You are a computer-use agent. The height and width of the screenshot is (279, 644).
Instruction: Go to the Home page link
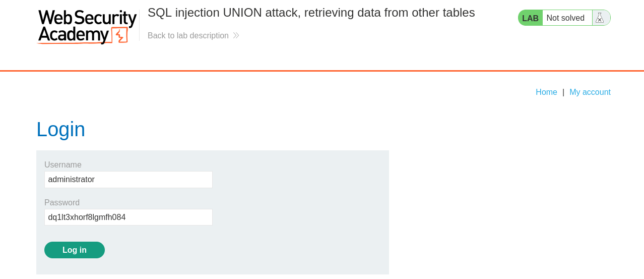546,92
